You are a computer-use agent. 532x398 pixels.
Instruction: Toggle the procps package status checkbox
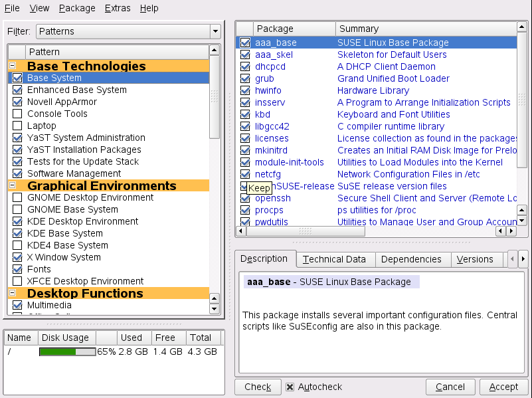[x=245, y=210]
